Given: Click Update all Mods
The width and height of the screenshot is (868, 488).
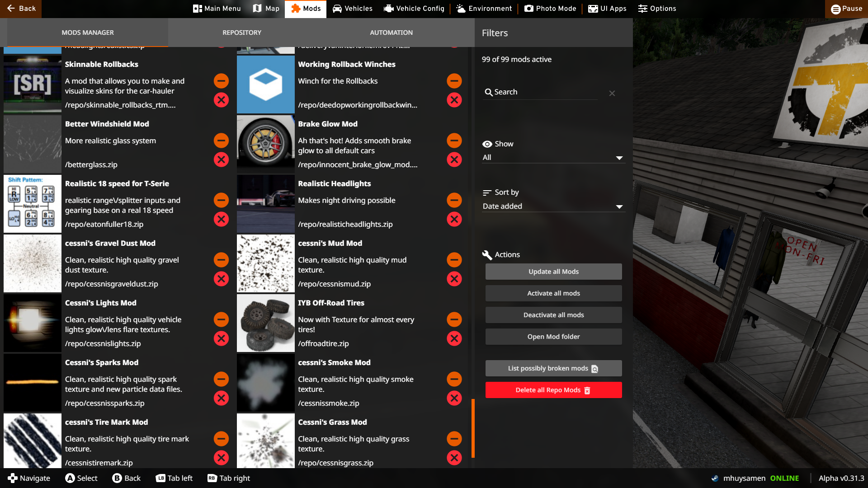Looking at the screenshot, I should [553, 272].
